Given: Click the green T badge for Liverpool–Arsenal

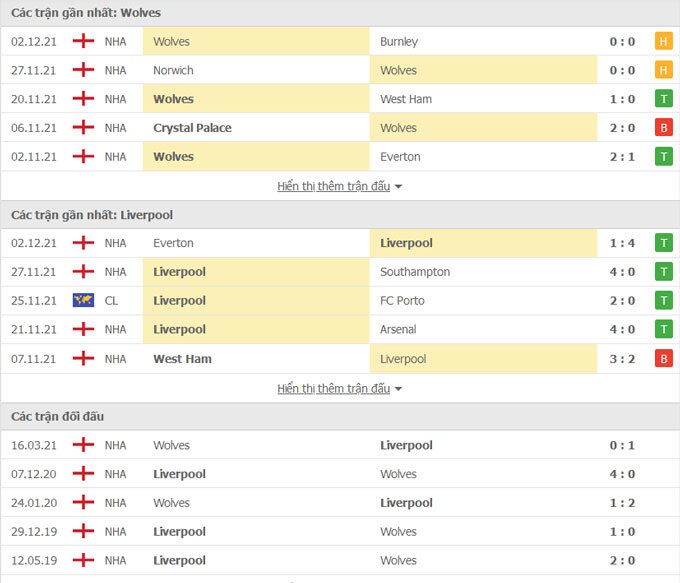Looking at the screenshot, I should (x=663, y=329).
